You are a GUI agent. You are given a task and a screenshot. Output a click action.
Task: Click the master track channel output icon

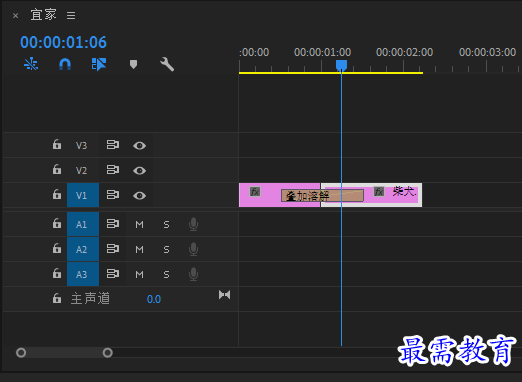pos(224,295)
